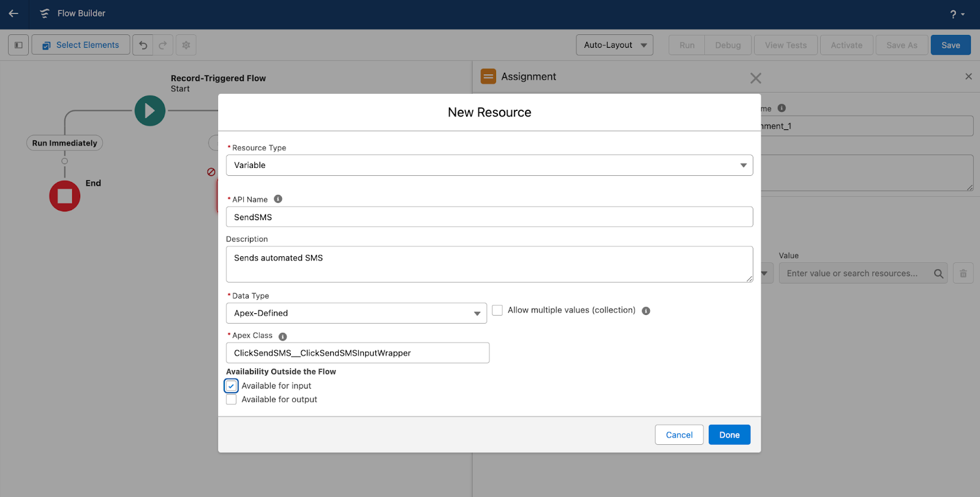Click the Assignment panel orange icon
The width and height of the screenshot is (980, 497).
click(488, 77)
